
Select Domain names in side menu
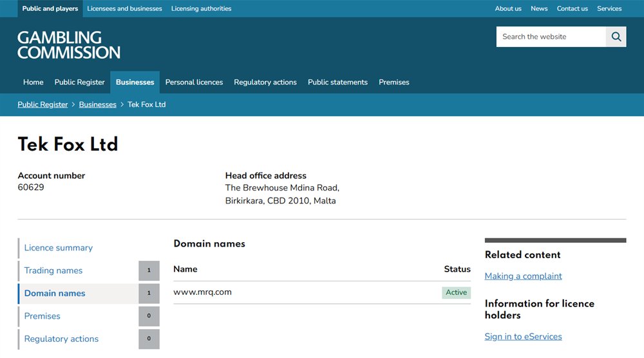tap(55, 293)
